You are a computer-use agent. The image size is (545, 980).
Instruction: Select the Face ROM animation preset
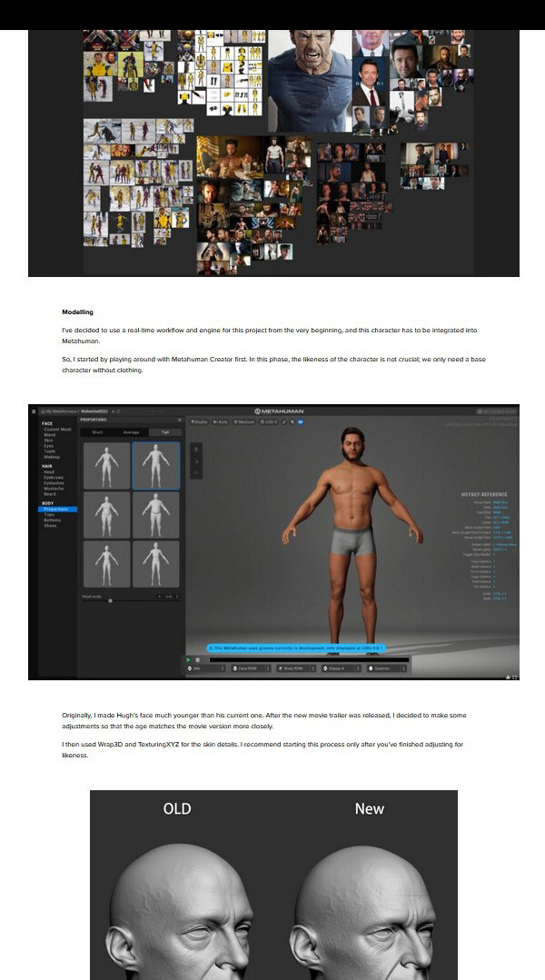click(x=252, y=668)
